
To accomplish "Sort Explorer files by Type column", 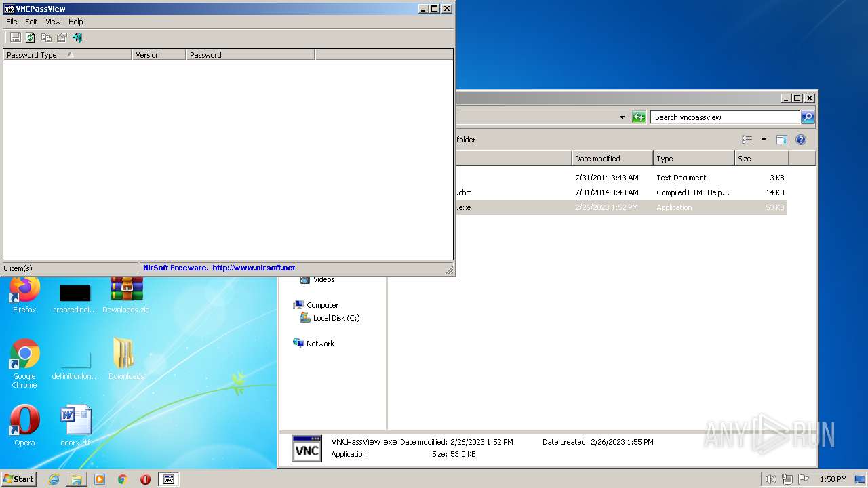I will click(x=694, y=159).
